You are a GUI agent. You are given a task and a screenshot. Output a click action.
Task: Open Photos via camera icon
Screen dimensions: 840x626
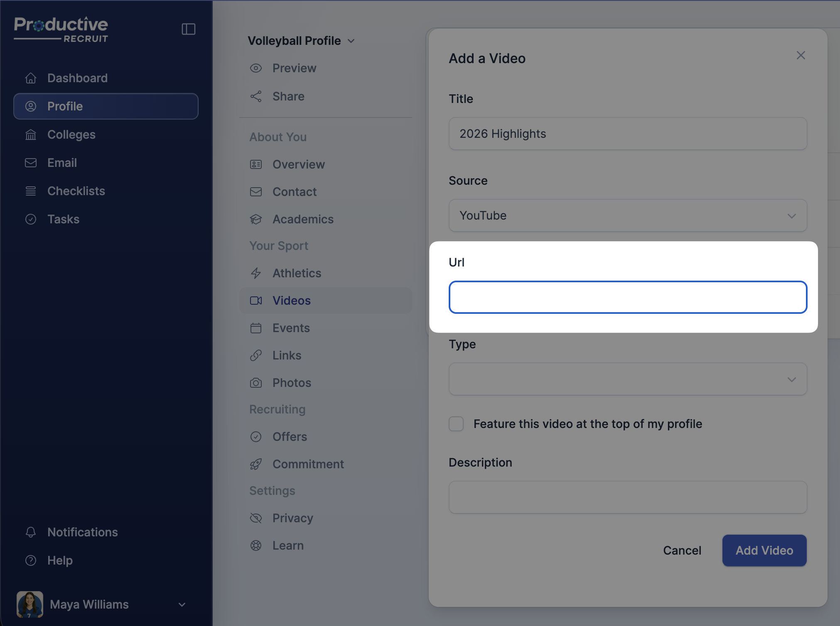point(256,383)
